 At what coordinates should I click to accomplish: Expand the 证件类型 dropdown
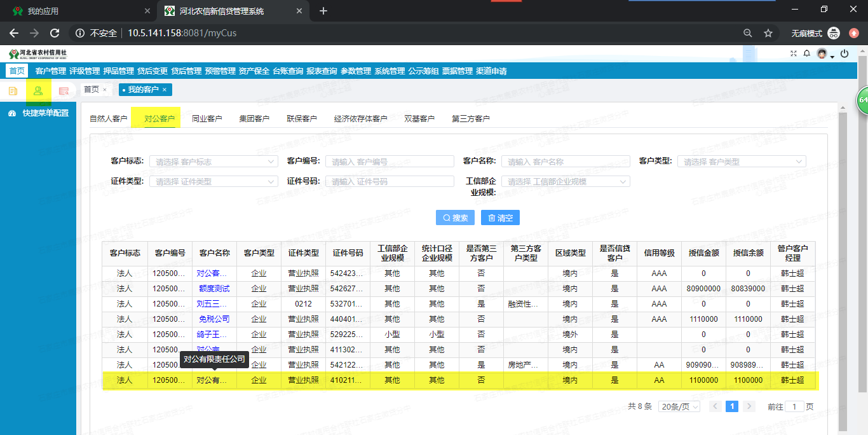(x=214, y=181)
